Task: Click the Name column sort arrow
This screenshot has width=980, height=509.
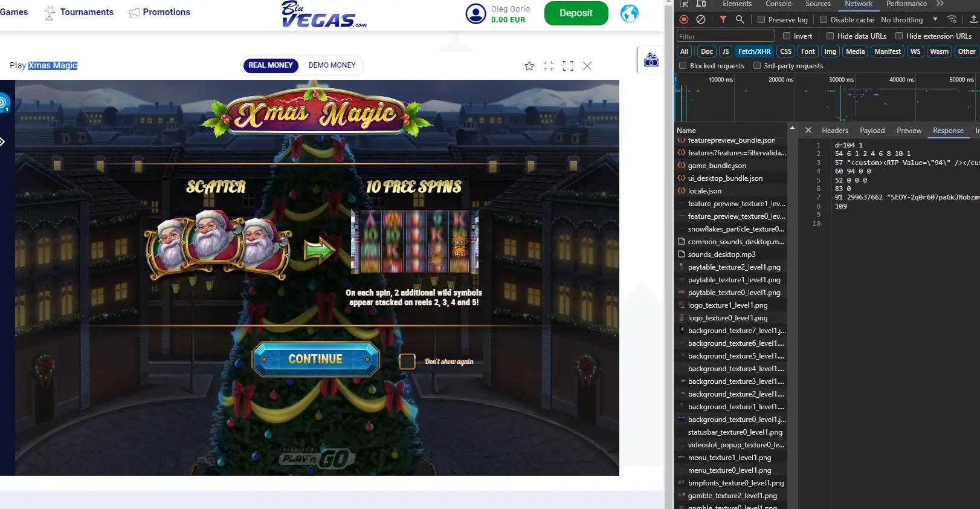Action: pos(792,128)
